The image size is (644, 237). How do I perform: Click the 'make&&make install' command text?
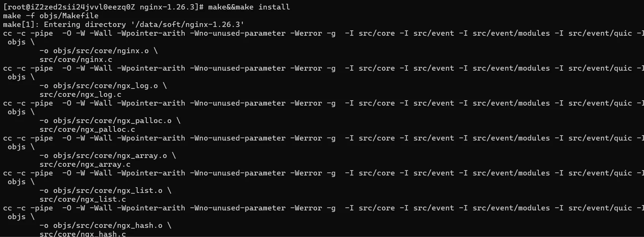[249, 7]
